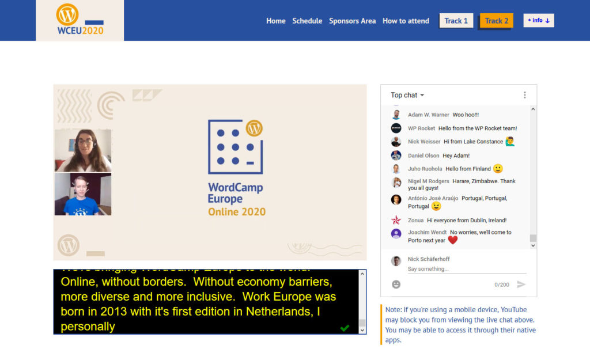Click message 'Hey Adam!'

coord(456,156)
